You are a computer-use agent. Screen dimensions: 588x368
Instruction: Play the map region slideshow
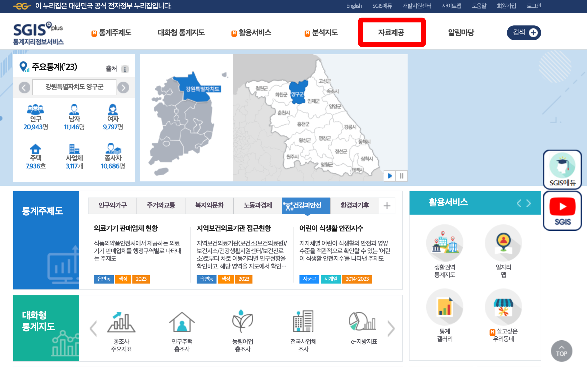[390, 176]
